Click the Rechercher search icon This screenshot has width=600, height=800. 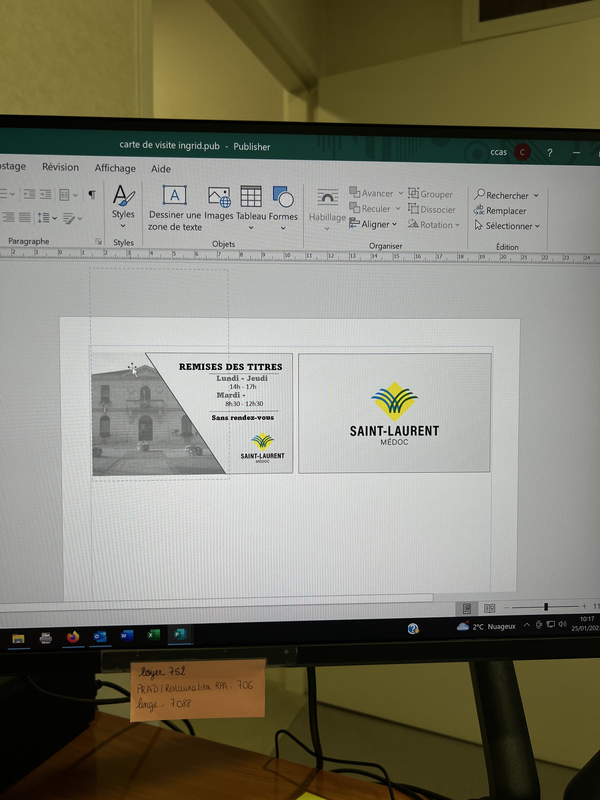[x=480, y=194]
